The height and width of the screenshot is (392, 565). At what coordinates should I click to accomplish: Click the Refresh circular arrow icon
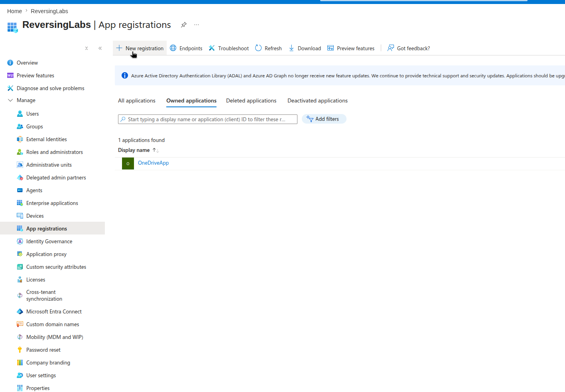click(258, 48)
